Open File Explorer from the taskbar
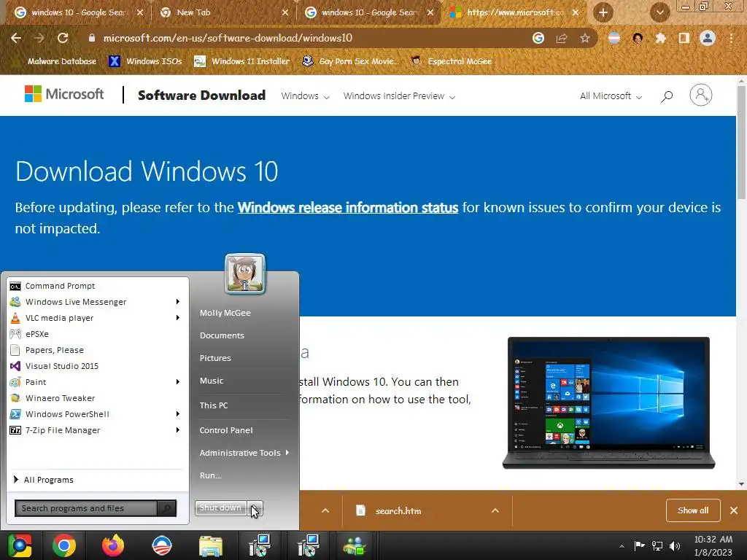The width and height of the screenshot is (747, 560). pos(211,545)
